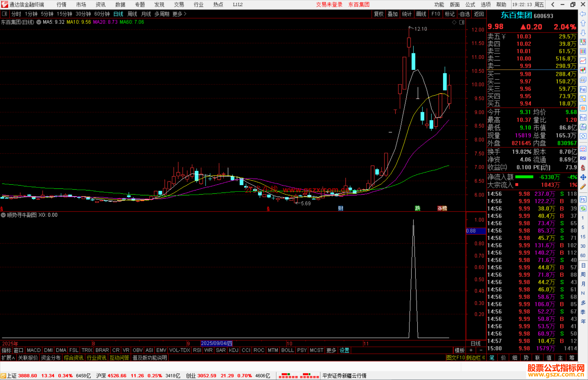Expand the 更多 period options
The image size is (588, 380).
[x=179, y=14]
